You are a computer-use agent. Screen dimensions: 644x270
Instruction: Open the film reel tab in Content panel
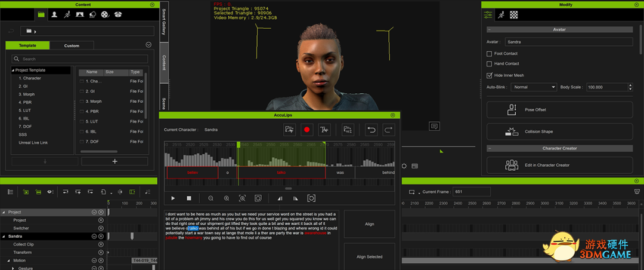(106, 14)
